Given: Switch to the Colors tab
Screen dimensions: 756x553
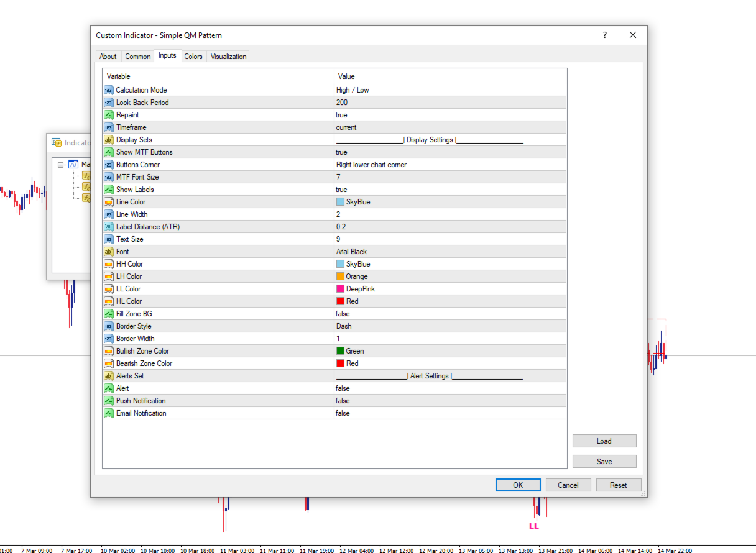Looking at the screenshot, I should coord(193,57).
